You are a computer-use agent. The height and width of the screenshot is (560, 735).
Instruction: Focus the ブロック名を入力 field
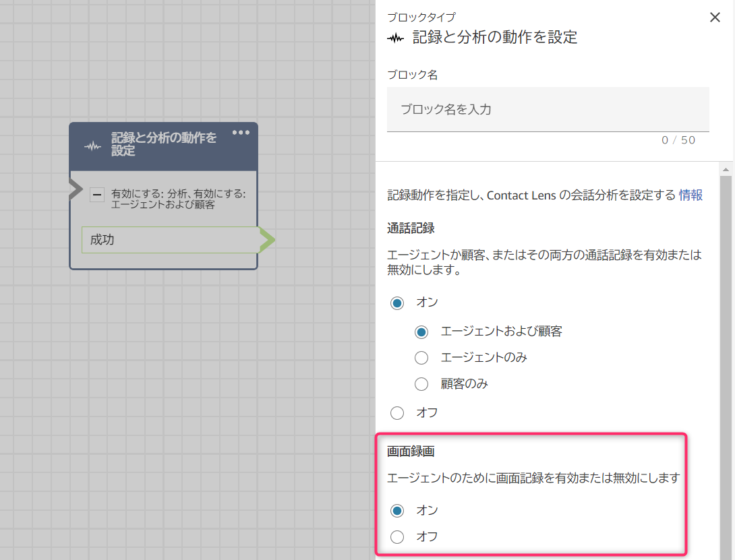click(x=548, y=109)
